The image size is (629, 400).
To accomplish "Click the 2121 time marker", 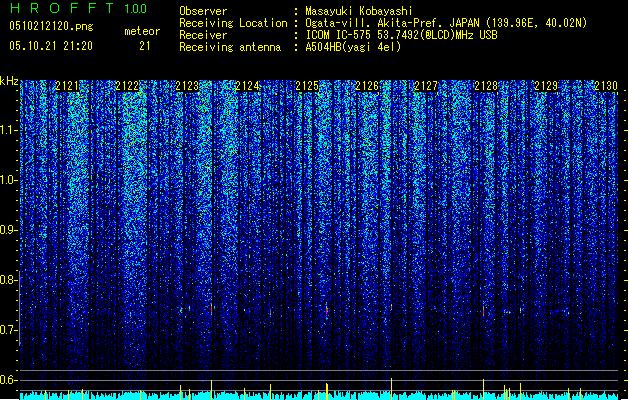I will pos(67,86).
